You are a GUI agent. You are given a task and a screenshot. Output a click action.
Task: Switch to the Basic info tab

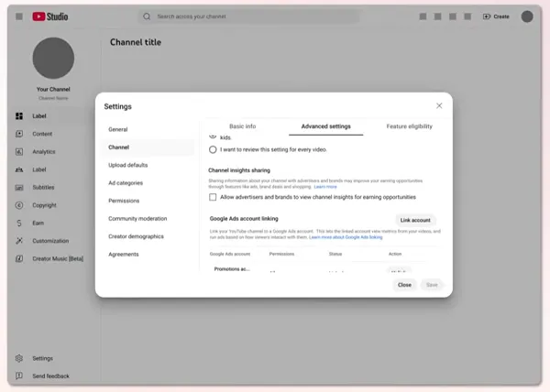[x=242, y=126]
